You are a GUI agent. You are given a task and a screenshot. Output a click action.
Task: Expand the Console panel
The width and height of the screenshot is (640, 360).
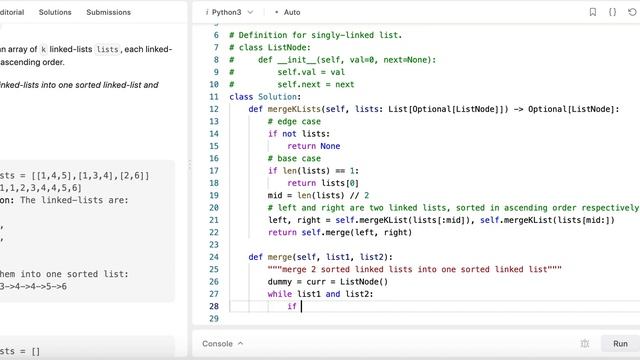[x=222, y=344]
